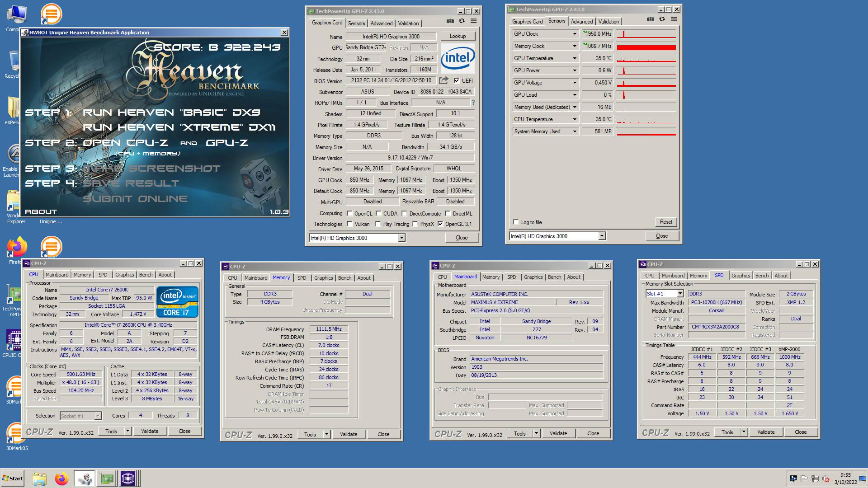Click the GPU-Z taskbar icon

tap(107, 479)
